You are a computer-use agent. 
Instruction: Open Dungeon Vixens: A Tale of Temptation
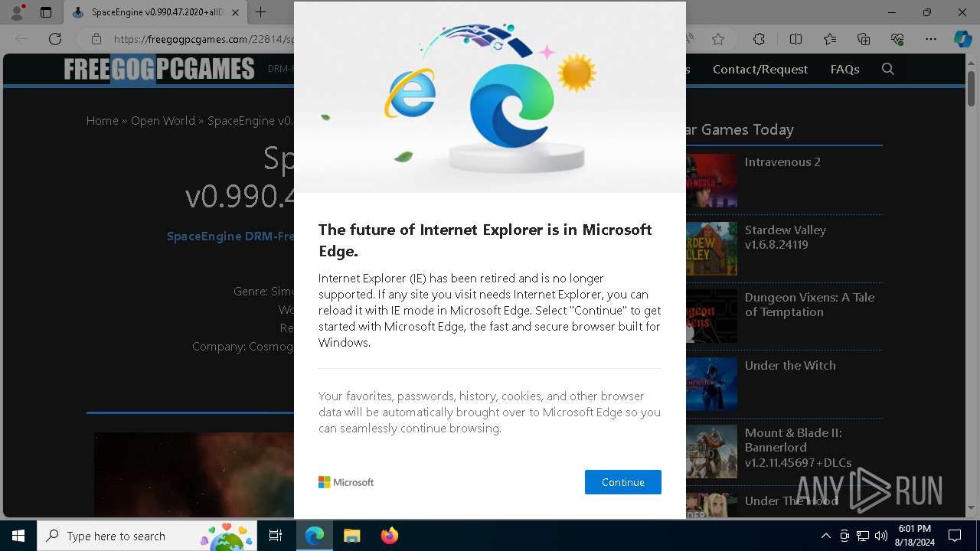point(809,305)
